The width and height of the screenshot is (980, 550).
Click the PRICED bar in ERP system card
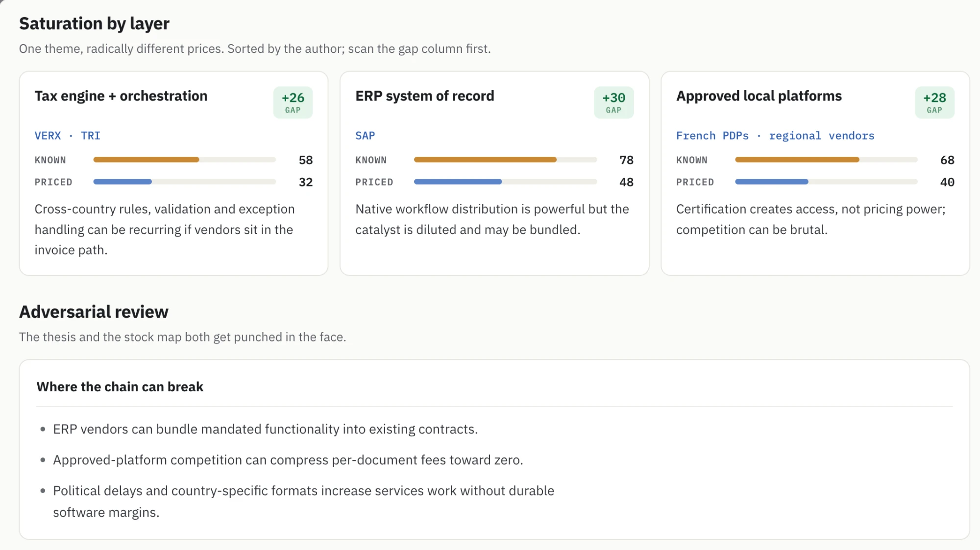(505, 182)
